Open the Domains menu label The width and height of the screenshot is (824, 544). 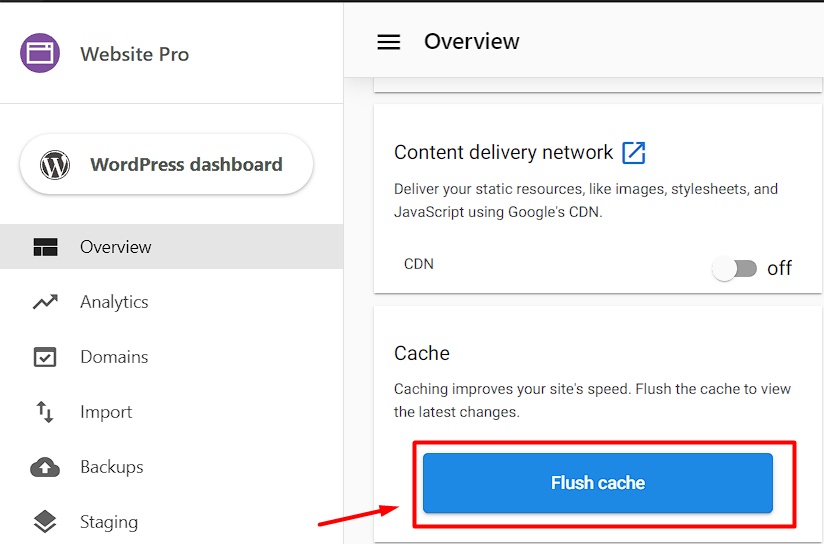coord(114,357)
